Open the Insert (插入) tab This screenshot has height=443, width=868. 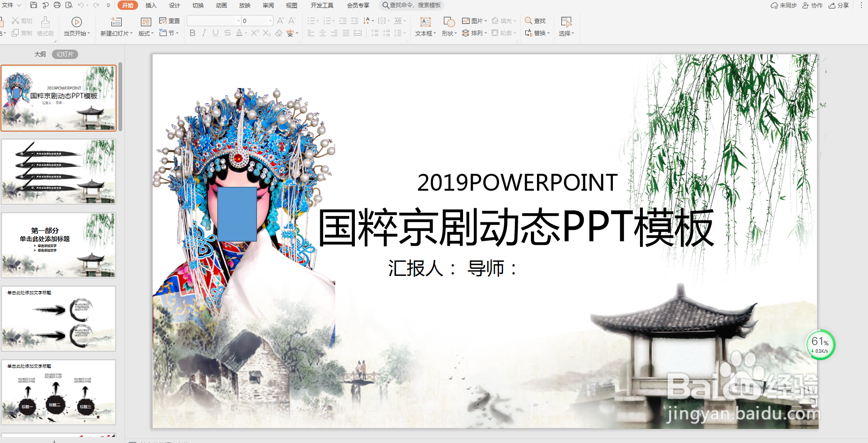[x=151, y=5]
